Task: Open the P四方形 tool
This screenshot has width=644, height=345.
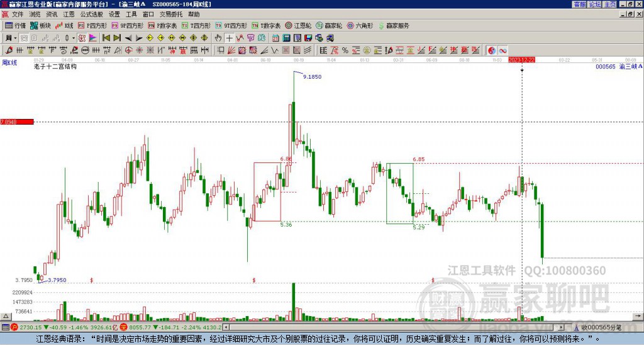Action: click(92, 25)
